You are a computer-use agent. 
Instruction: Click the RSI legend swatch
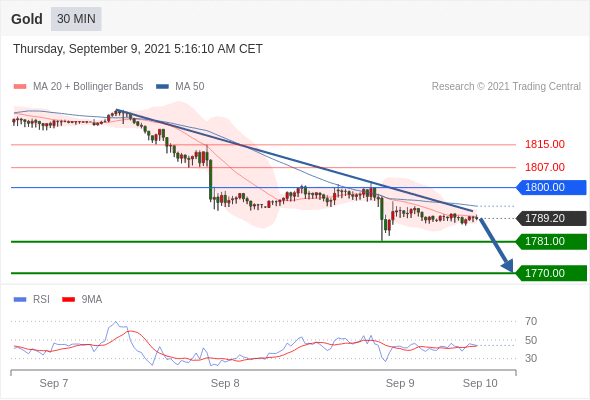pos(20,300)
